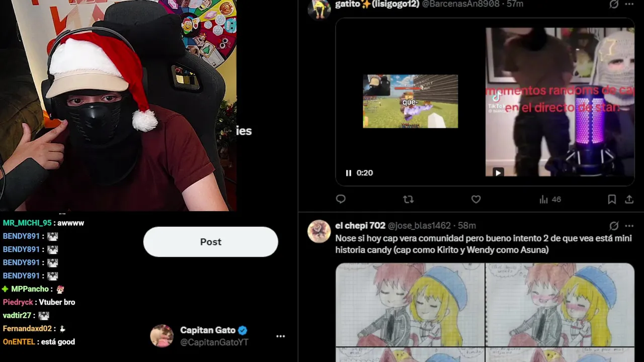The image size is (644, 362).
Task: View analytics showing 46 views
Action: [550, 200]
